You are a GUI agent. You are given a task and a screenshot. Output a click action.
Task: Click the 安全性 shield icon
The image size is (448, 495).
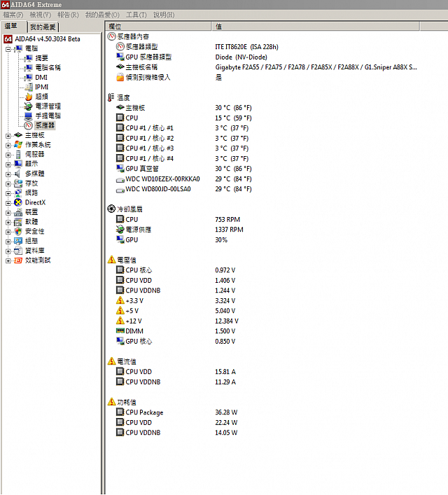coord(18,232)
